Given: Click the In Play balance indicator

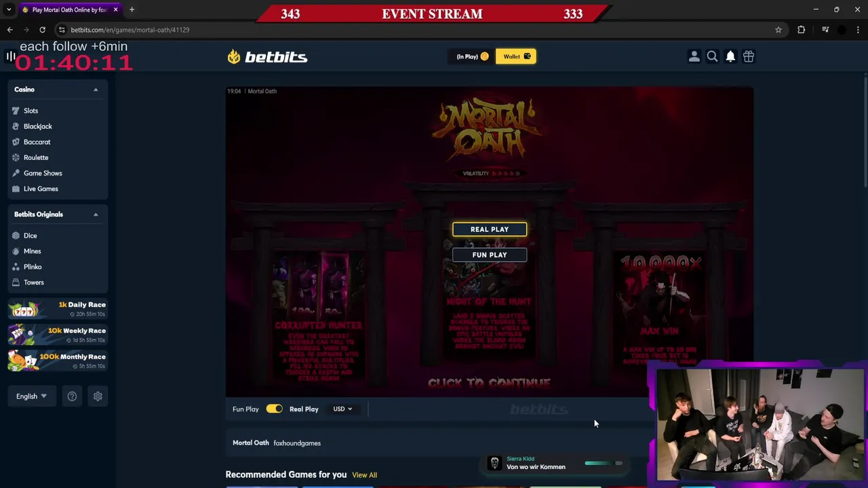Looking at the screenshot, I should click(472, 57).
